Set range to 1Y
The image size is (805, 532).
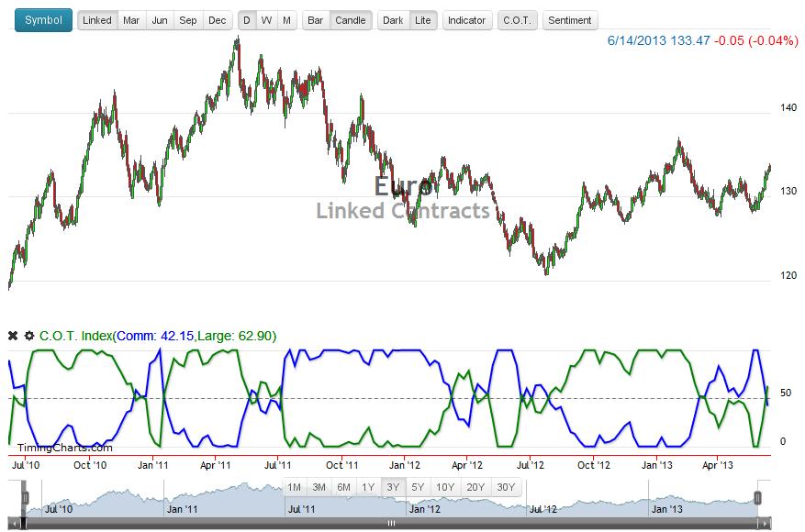368,487
